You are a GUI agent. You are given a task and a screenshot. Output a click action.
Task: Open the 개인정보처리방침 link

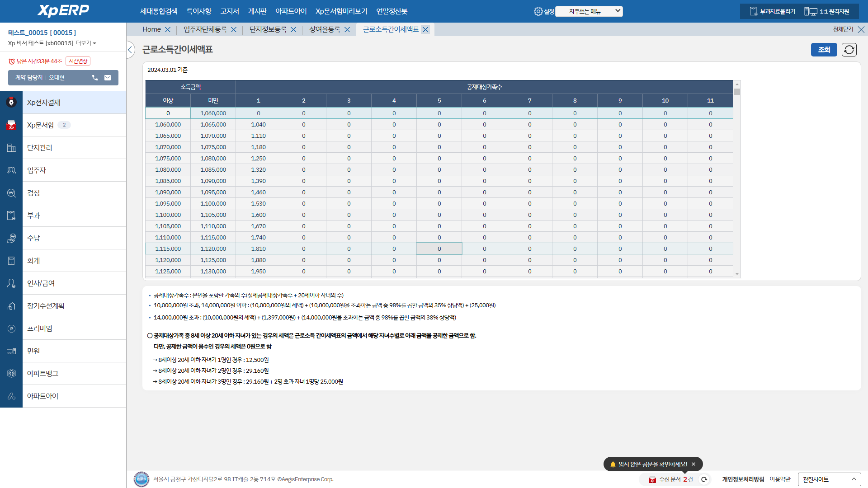pyautogui.click(x=743, y=479)
